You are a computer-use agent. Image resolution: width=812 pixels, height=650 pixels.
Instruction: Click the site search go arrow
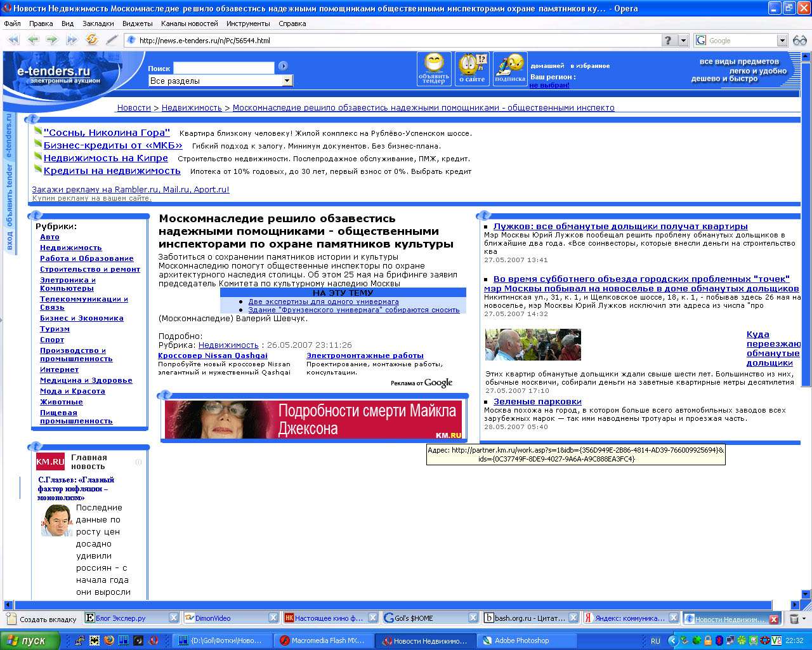(x=283, y=66)
